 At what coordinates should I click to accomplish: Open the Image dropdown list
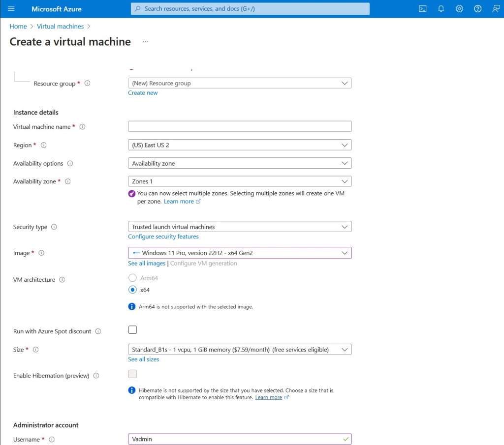[240, 253]
